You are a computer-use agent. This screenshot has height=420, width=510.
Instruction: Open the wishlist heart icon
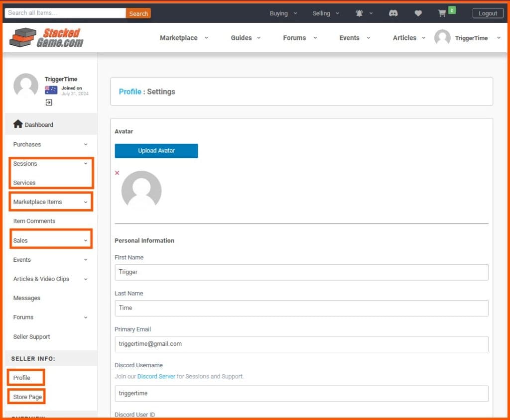pyautogui.click(x=418, y=13)
